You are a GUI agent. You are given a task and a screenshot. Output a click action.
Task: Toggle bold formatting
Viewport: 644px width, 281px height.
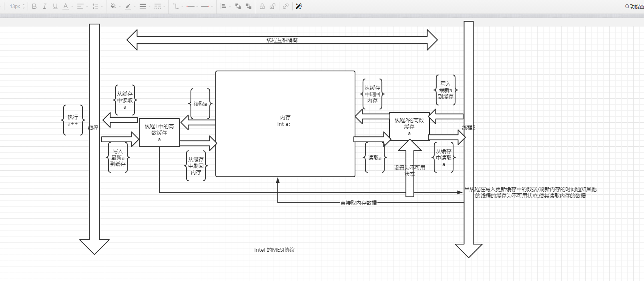point(34,6)
